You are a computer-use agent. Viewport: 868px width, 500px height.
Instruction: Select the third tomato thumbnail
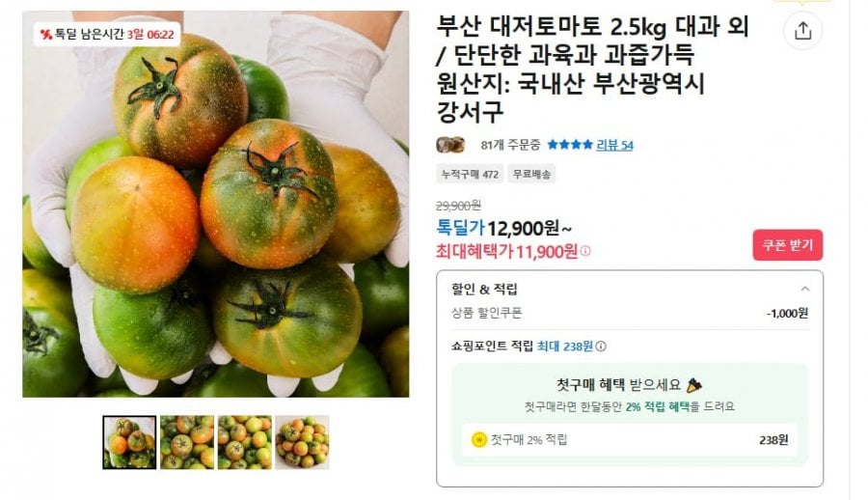(x=245, y=442)
